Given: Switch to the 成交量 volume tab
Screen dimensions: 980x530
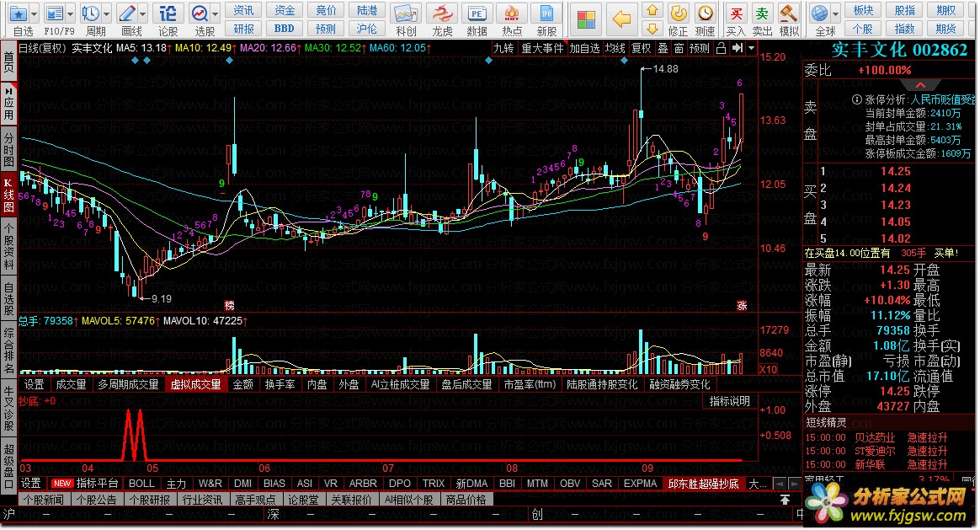Looking at the screenshot, I should click(x=72, y=384).
